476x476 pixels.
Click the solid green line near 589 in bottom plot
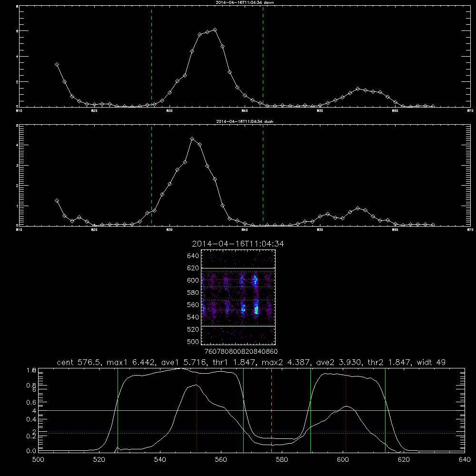[310, 410]
